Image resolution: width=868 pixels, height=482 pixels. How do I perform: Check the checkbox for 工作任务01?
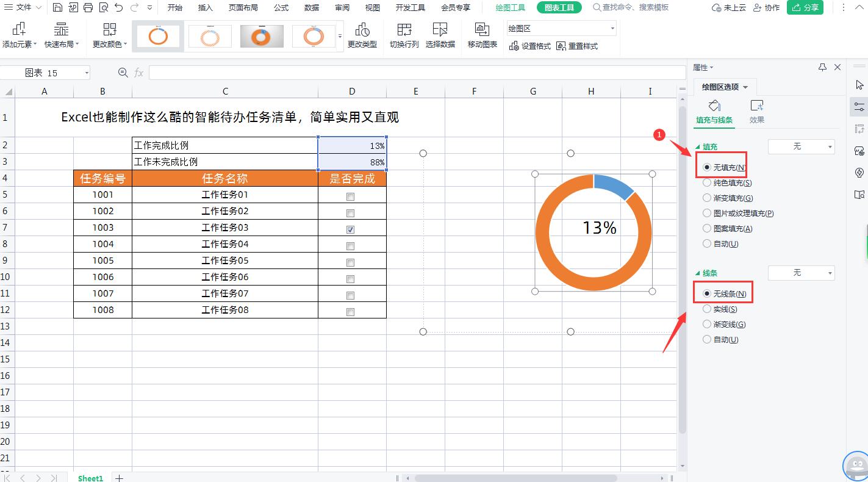[350, 196]
